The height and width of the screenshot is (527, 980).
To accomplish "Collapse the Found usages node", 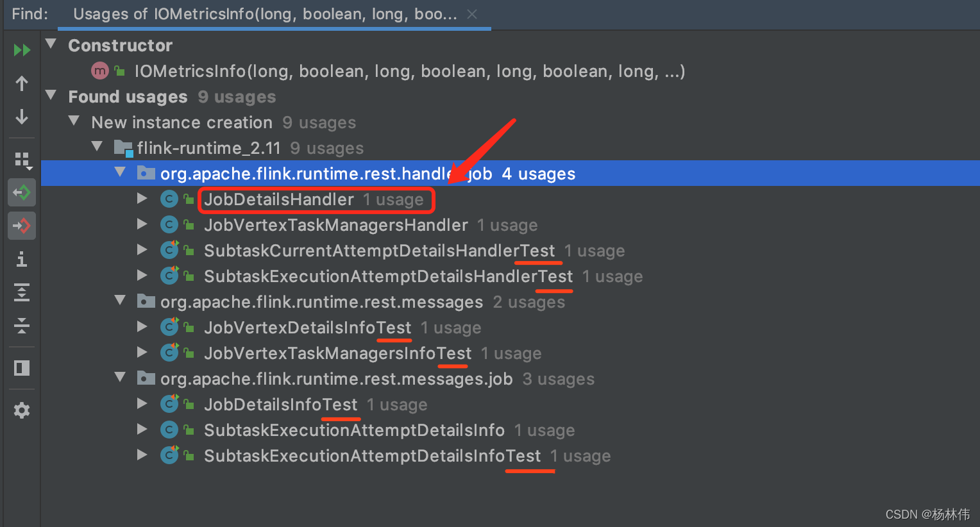I will (x=51, y=96).
